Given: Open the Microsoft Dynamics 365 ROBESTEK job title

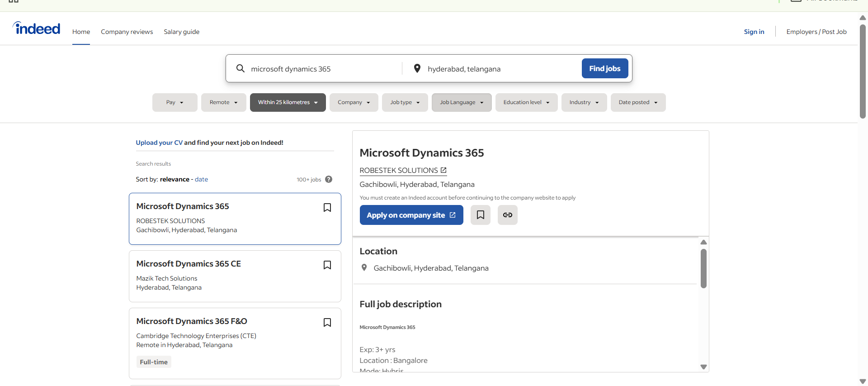Looking at the screenshot, I should coord(183,206).
